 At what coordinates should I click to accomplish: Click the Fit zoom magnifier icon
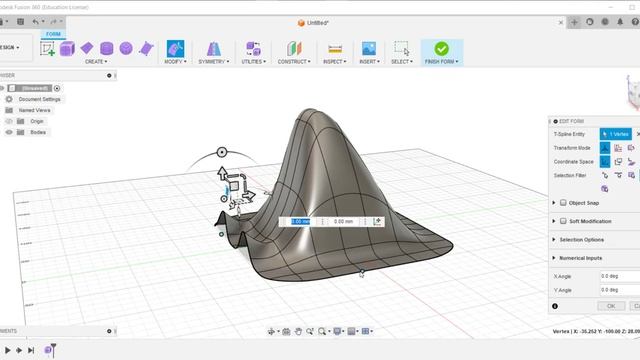[x=322, y=331]
